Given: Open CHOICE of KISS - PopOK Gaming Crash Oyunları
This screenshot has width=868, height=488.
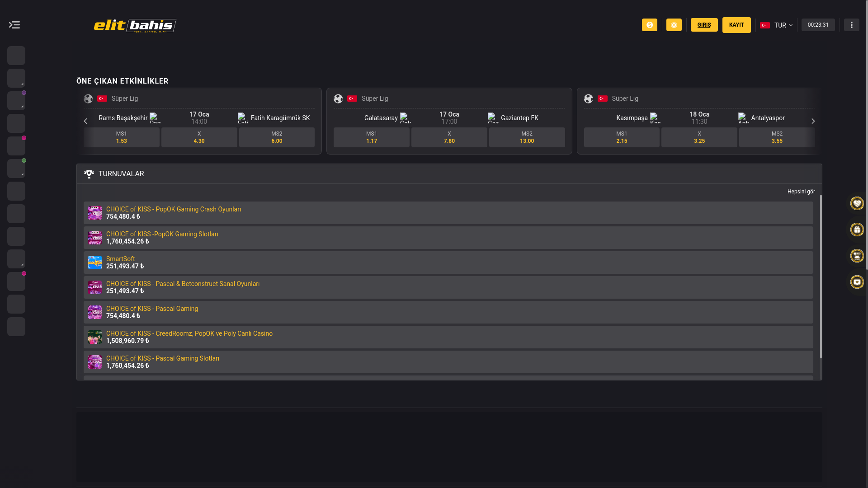Looking at the screenshot, I should [448, 213].
